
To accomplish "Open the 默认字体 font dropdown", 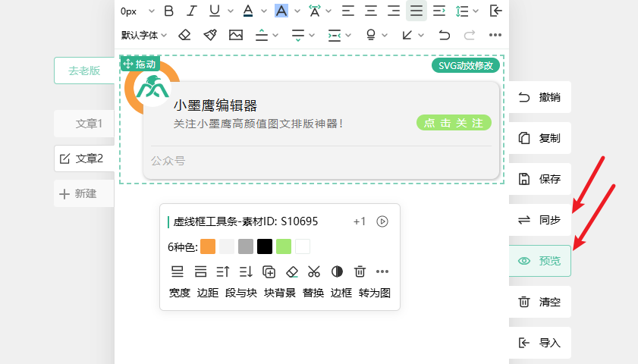I will (144, 35).
